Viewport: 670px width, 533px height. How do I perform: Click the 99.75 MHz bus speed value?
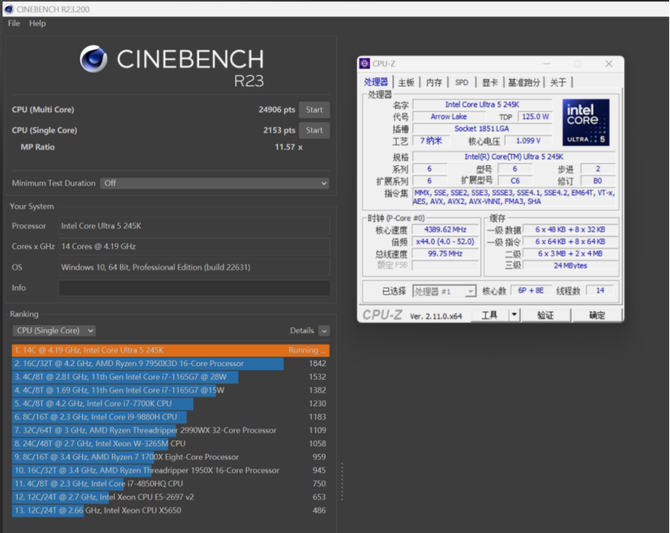445,254
